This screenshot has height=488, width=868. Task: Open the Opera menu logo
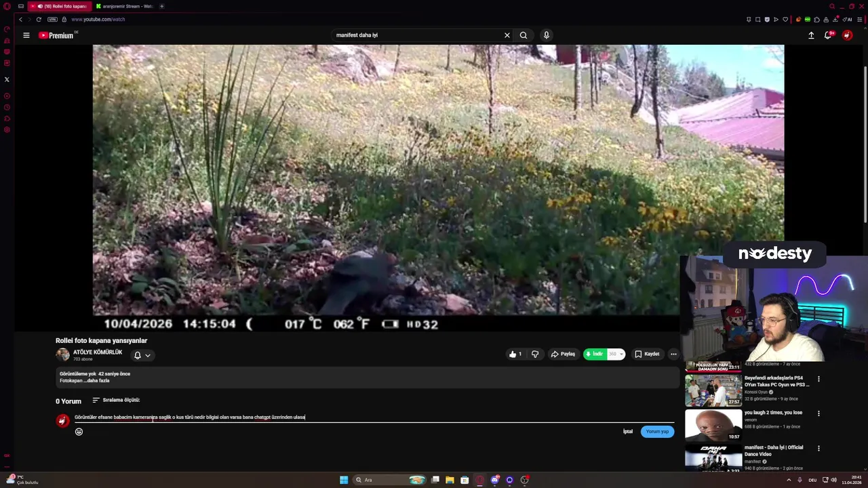(7, 6)
